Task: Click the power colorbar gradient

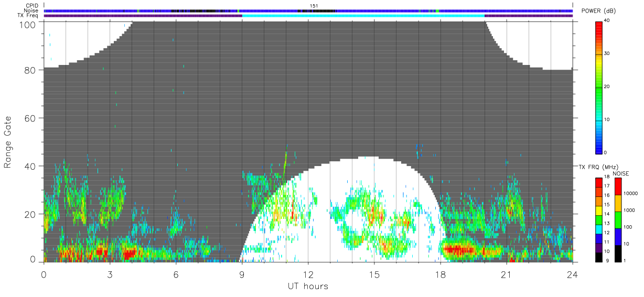Action: coord(599,87)
